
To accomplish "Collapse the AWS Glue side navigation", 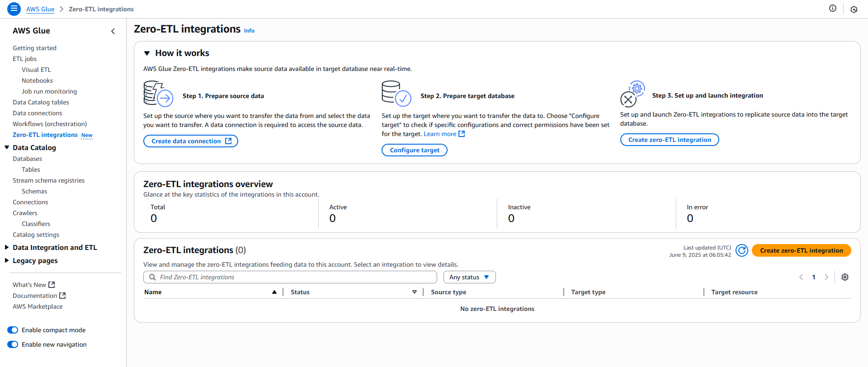I will point(113,31).
